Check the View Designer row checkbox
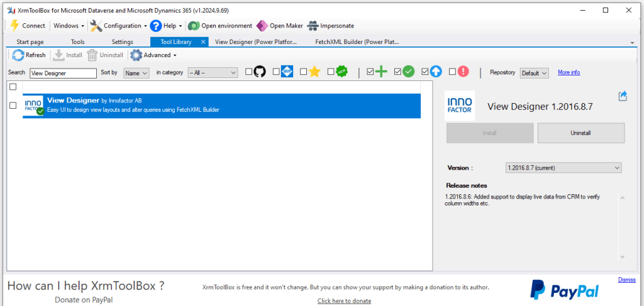The image size is (644, 306). coord(13,106)
